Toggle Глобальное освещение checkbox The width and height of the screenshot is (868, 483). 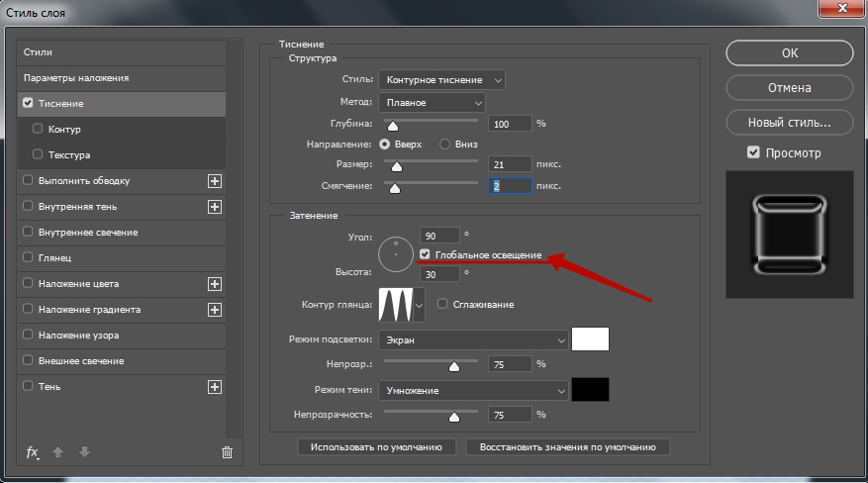point(425,254)
